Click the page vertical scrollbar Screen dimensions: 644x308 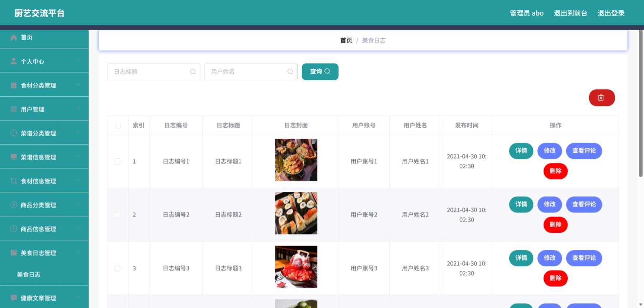click(641, 103)
